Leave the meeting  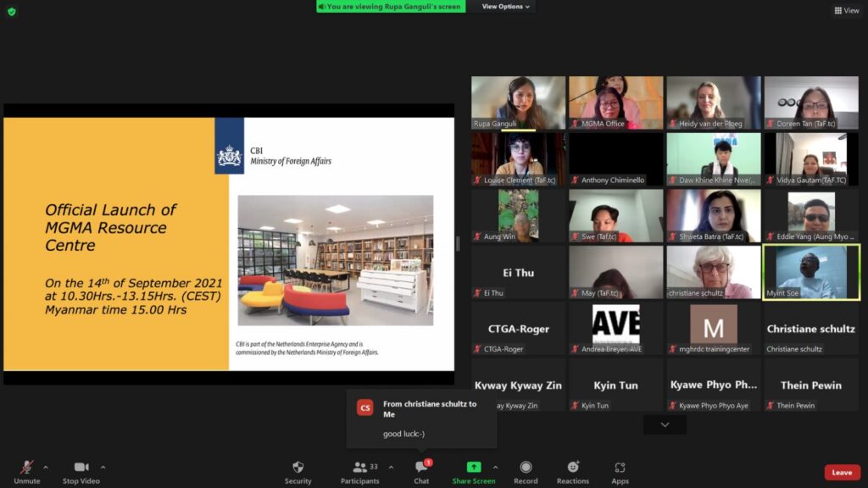pos(842,472)
